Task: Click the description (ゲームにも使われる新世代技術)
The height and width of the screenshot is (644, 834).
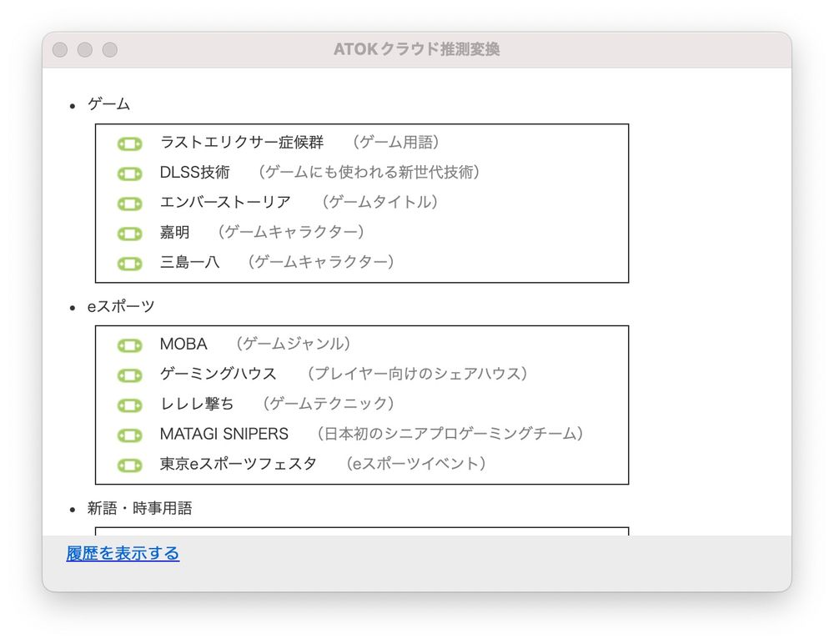Action: tap(369, 172)
